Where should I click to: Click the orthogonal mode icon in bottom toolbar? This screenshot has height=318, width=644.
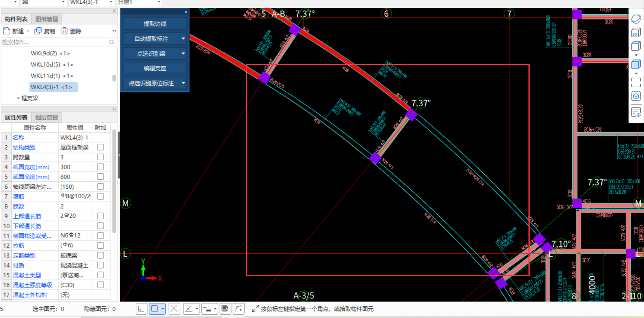pos(141,309)
